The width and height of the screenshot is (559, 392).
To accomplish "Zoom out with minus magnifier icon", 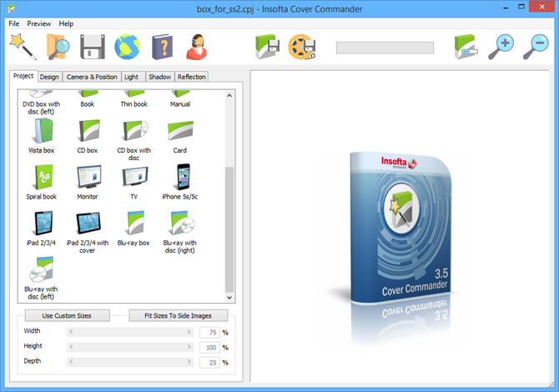I will pos(535,47).
